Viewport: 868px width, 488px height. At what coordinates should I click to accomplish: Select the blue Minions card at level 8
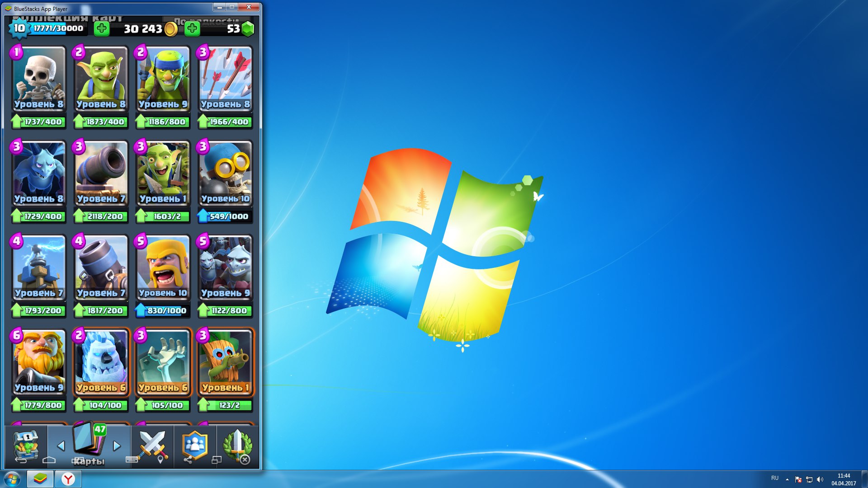pyautogui.click(x=39, y=174)
